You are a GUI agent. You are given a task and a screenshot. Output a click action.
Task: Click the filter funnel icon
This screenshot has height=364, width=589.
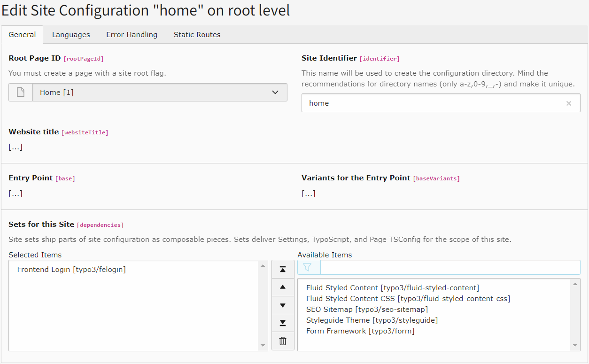point(308,267)
